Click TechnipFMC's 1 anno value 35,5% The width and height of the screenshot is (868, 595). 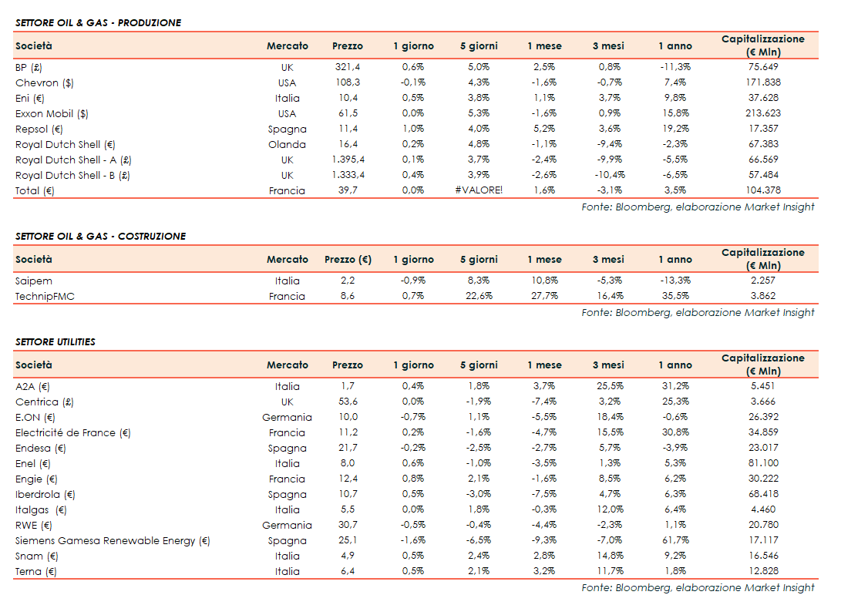675,296
